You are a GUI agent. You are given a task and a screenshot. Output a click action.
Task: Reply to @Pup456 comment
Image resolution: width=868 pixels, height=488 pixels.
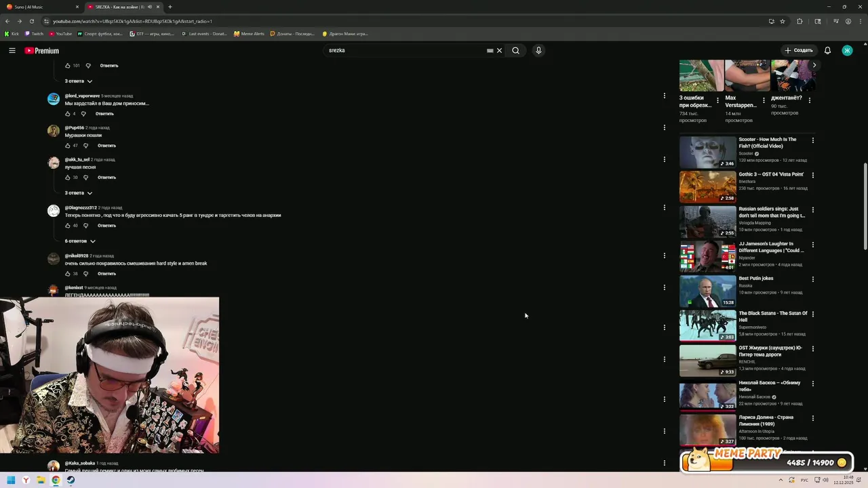(106, 146)
